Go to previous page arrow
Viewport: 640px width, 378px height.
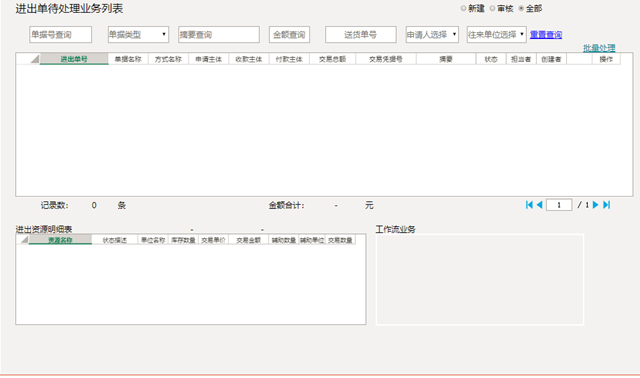(539, 205)
